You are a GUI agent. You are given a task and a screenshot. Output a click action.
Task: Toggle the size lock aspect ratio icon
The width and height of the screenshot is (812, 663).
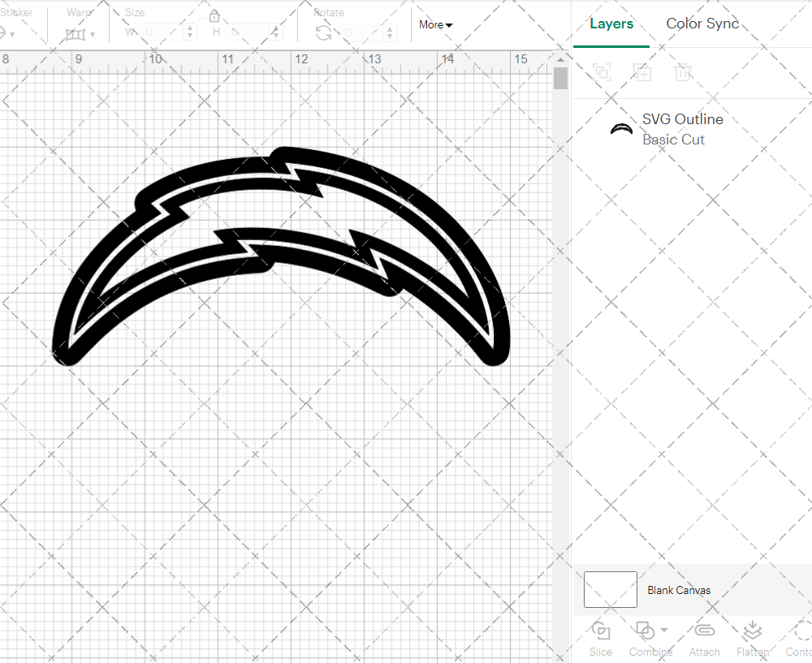[x=214, y=16]
